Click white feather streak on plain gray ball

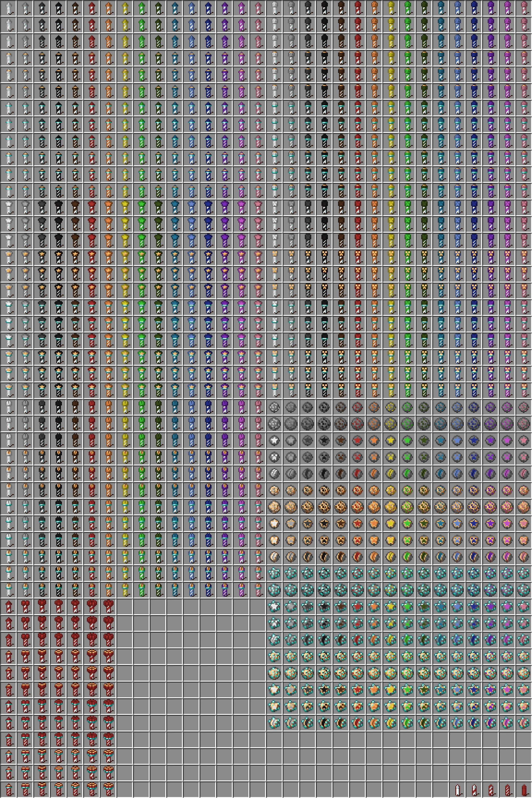(274, 474)
